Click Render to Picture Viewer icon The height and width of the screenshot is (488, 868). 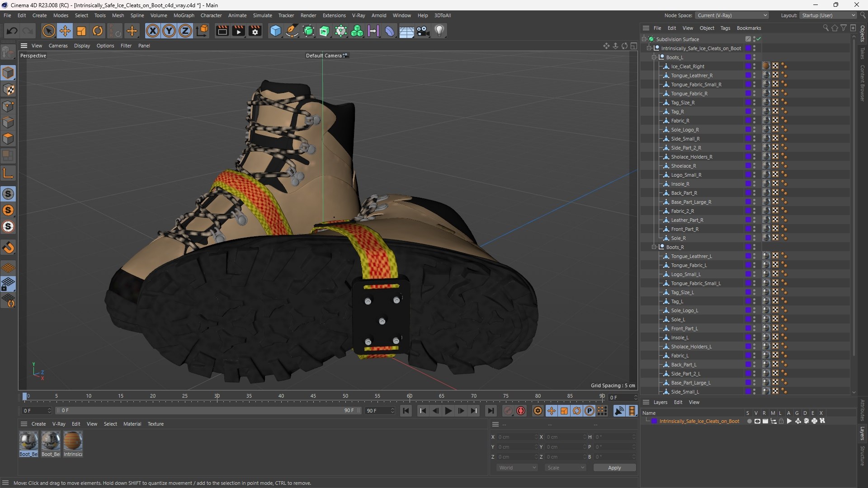coord(238,31)
